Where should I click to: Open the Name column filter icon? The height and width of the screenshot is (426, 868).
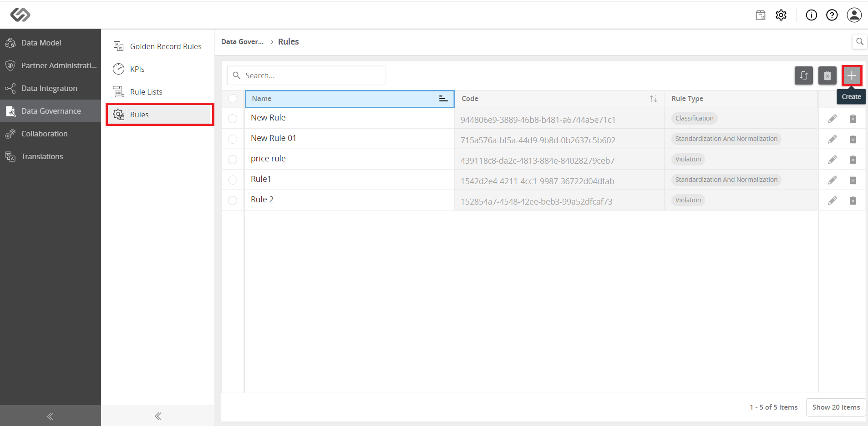tap(443, 99)
